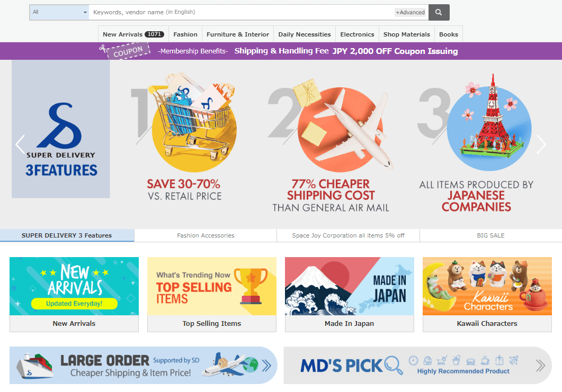
Task: Open the All category dropdown
Action: point(59,12)
